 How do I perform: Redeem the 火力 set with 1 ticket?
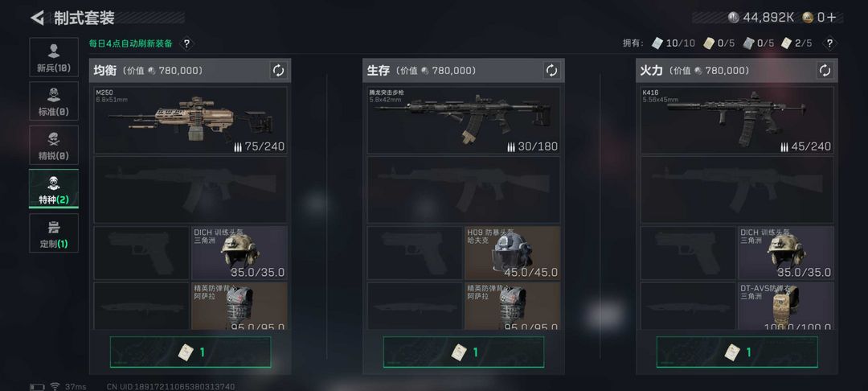point(737,352)
